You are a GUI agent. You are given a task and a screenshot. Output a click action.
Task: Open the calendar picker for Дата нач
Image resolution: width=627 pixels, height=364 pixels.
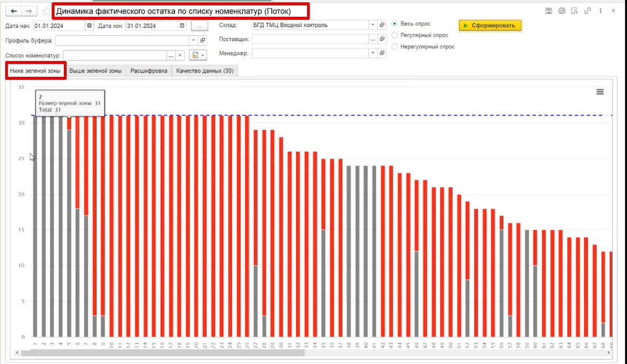point(89,26)
